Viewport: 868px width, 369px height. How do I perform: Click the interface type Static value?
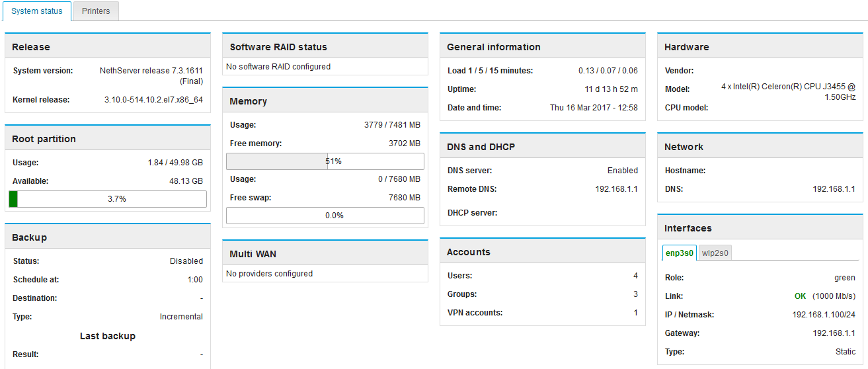pos(846,352)
